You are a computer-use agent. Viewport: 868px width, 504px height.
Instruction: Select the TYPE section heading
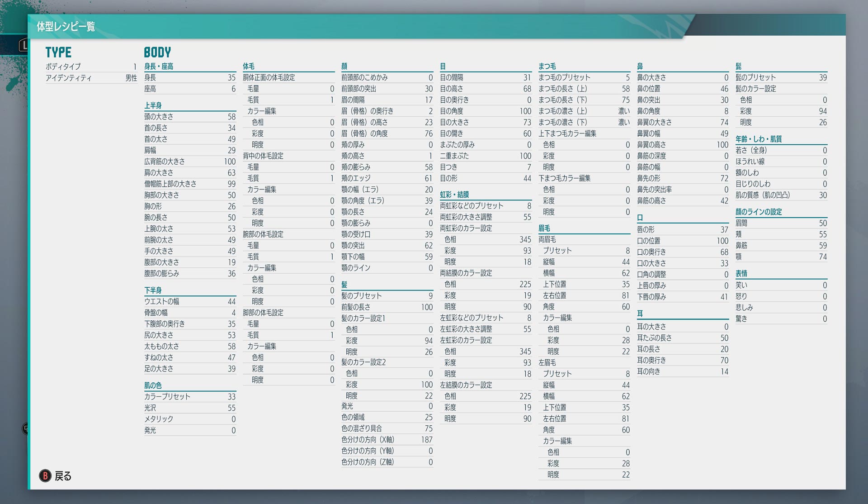pos(58,52)
